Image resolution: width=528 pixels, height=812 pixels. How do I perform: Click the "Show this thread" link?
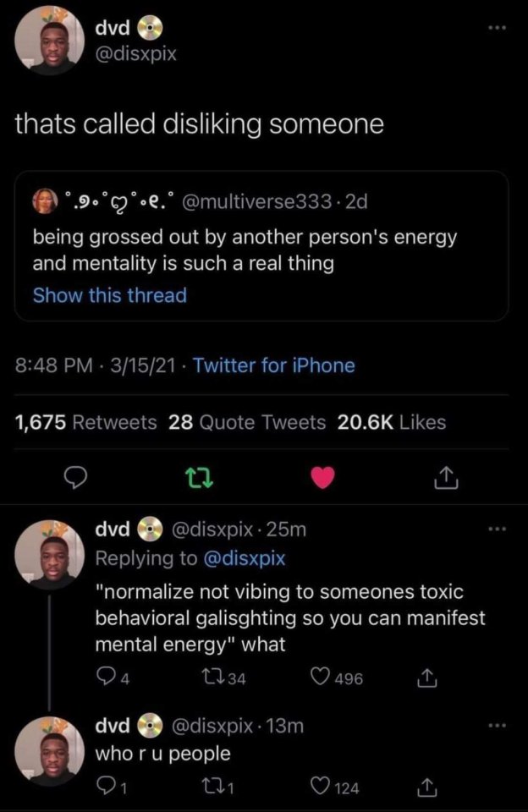point(109,295)
